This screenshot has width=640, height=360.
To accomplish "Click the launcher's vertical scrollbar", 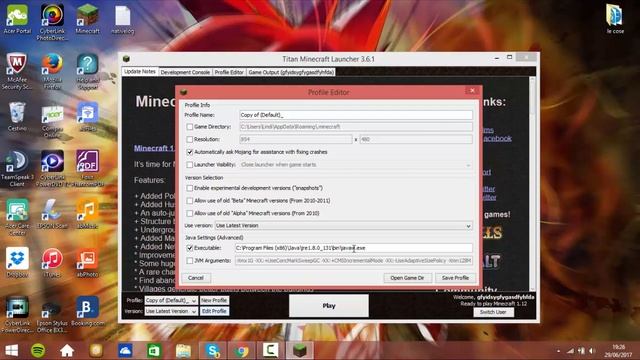I will pyautogui.click(x=532, y=183).
